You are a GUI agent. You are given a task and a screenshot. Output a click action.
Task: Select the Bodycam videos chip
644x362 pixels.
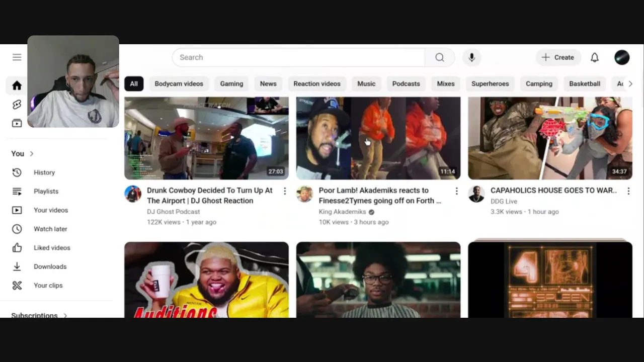coord(179,84)
